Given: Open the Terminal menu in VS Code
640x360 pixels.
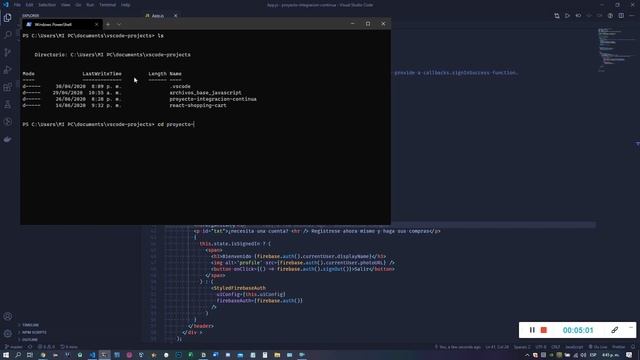Looking at the screenshot, I should (x=107, y=5).
